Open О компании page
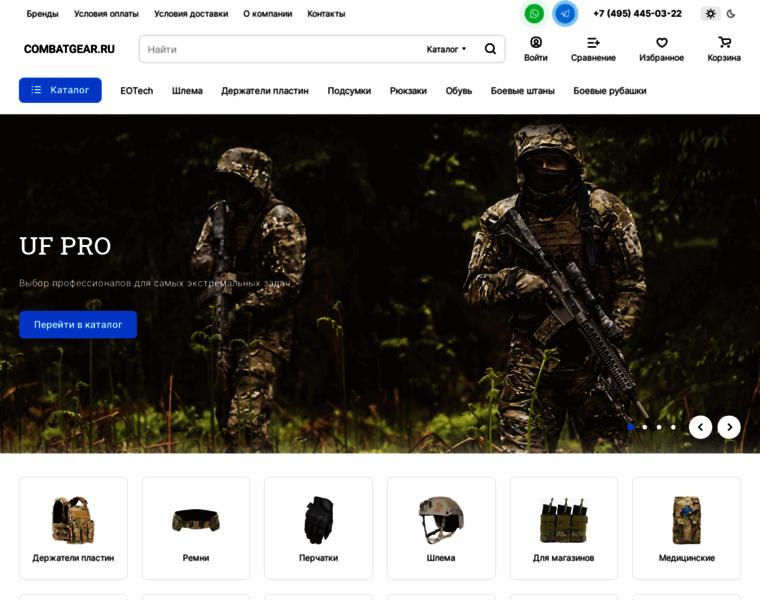The width and height of the screenshot is (760, 600). pos(268,14)
